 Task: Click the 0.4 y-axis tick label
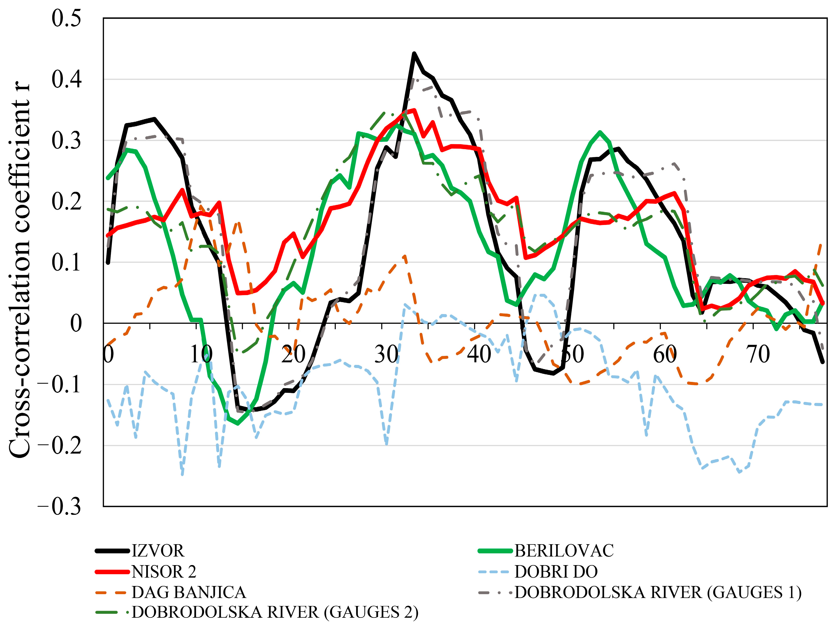67,79
